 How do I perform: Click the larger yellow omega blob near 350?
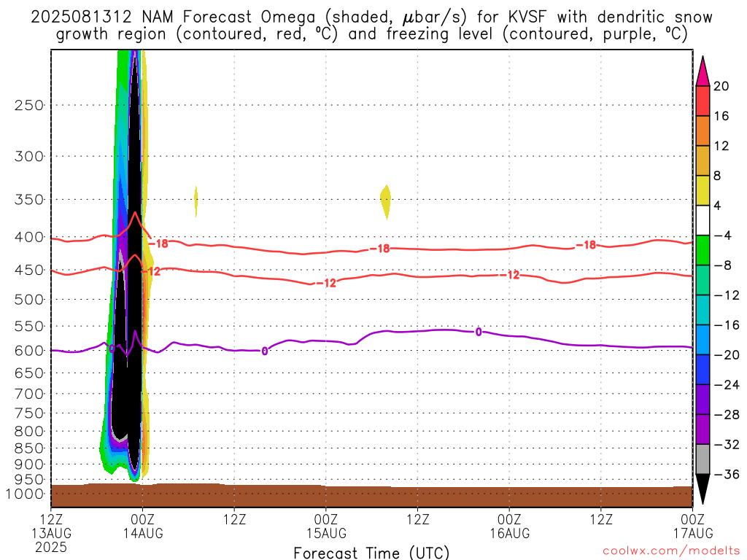pos(385,201)
